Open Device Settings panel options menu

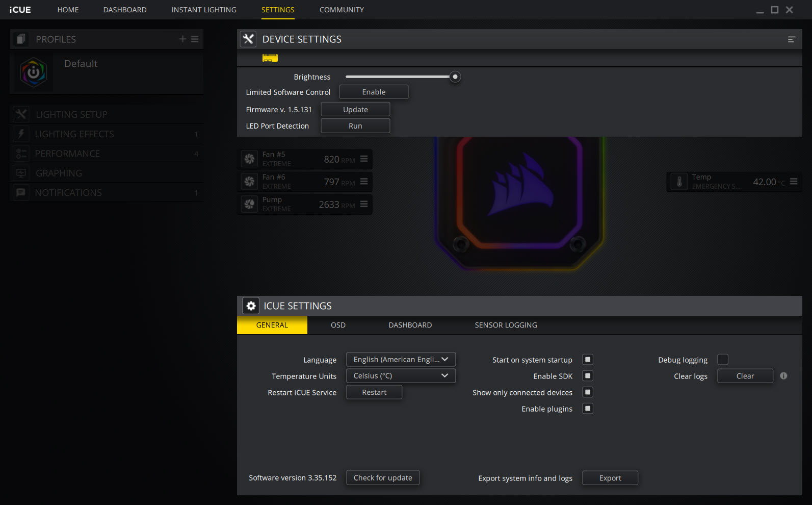(792, 39)
